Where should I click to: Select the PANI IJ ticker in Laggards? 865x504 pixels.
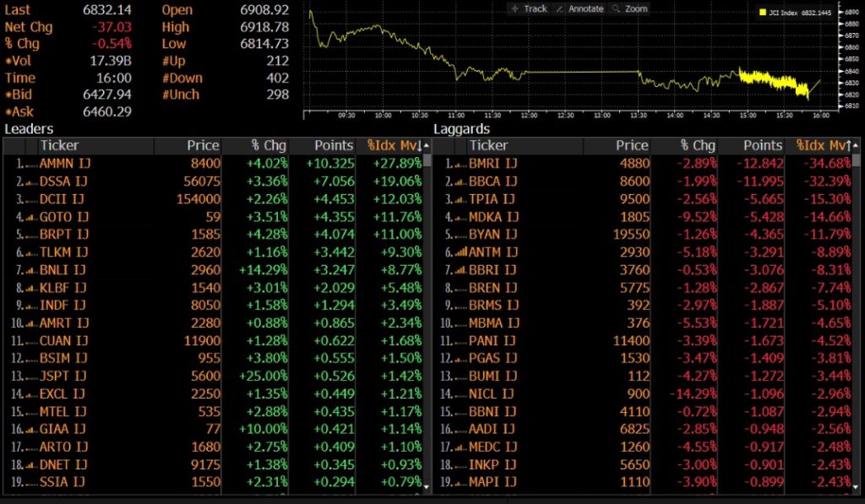point(492,341)
